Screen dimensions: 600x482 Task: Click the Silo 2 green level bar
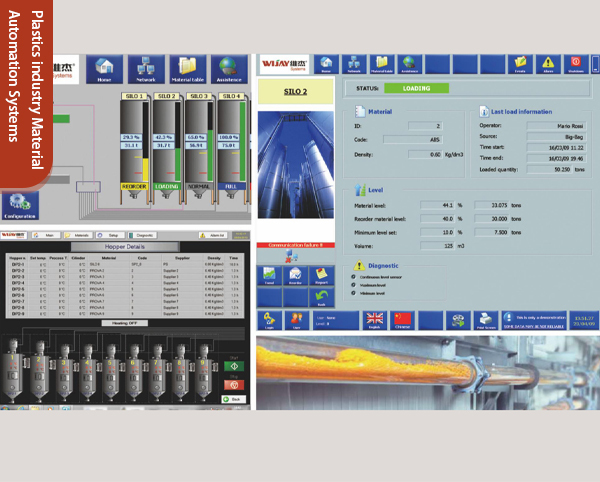pos(178,164)
